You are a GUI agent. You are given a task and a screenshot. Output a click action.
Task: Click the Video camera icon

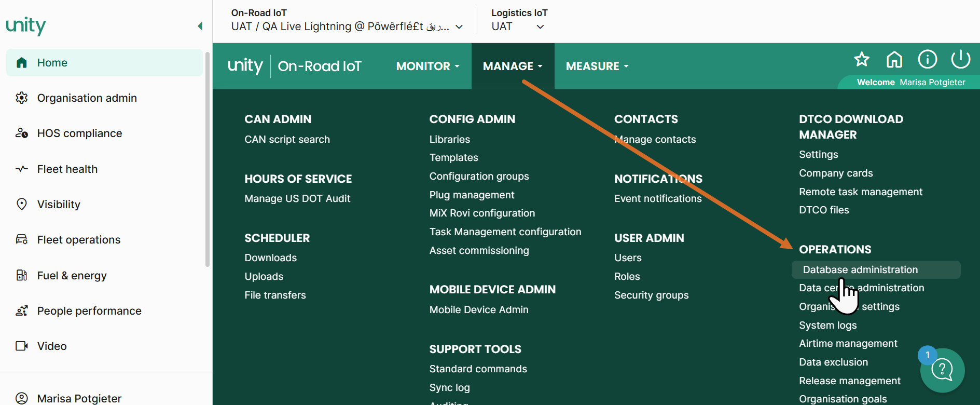pos(22,346)
